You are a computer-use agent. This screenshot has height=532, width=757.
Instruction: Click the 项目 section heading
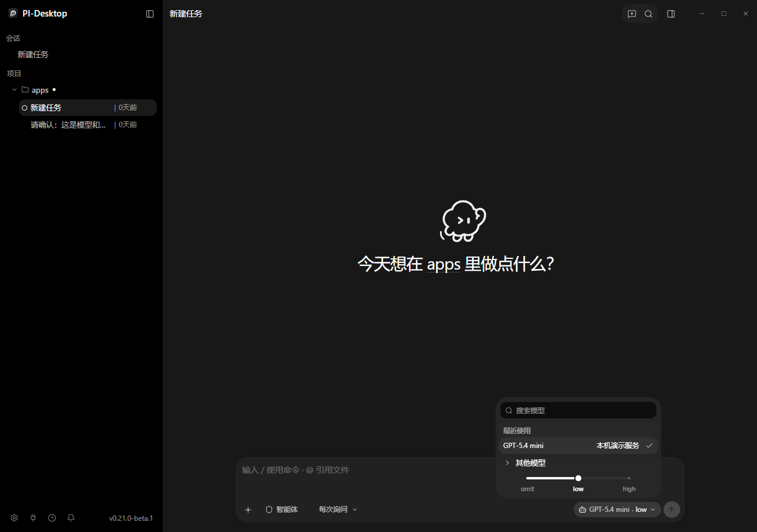pos(14,73)
